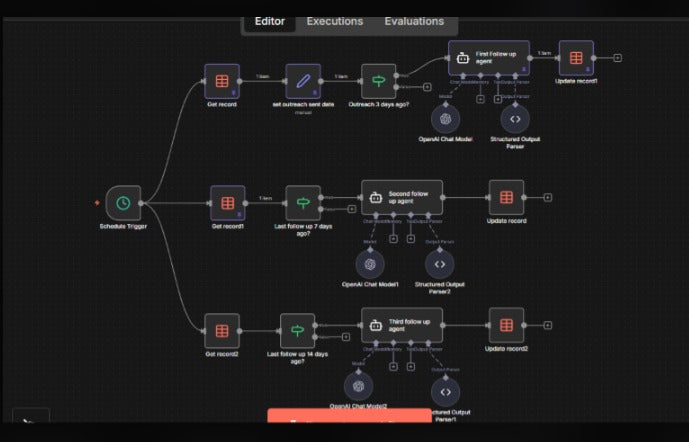Click the "Schedule Trigger" label

[123, 226]
